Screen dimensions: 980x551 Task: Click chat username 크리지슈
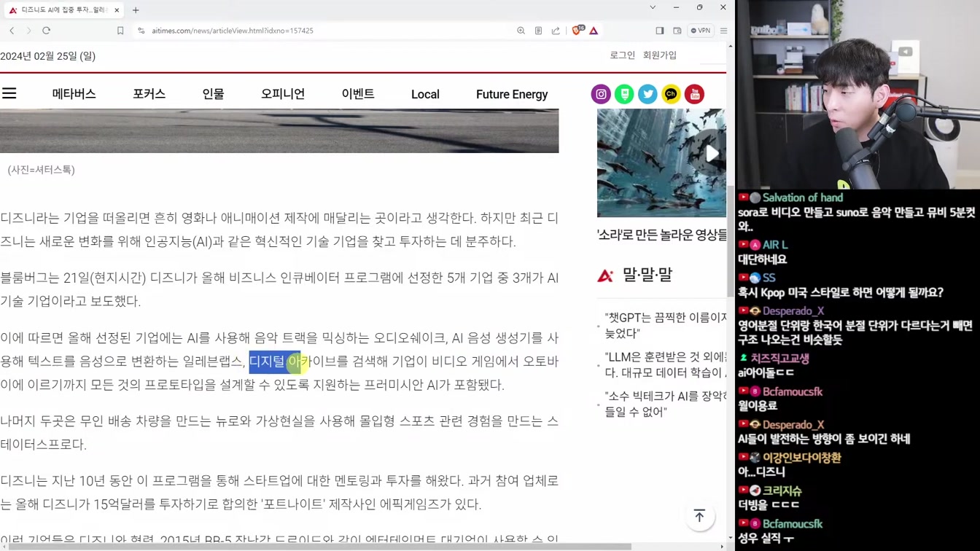pos(782,491)
